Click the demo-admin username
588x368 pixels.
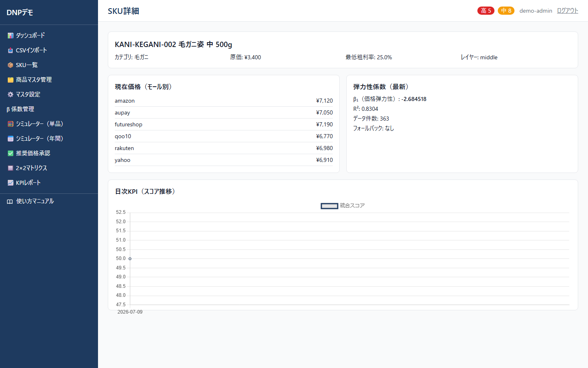[536, 11]
